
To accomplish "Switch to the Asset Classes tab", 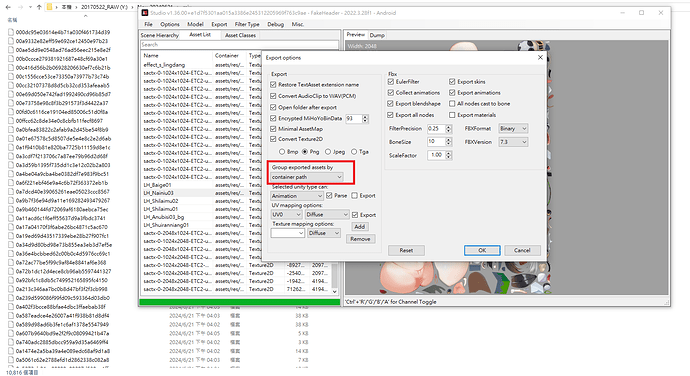I will click(240, 35).
